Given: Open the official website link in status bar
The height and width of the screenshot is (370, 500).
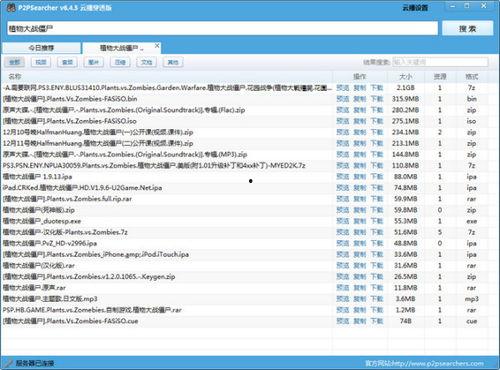Looking at the screenshot, I should coord(424,363).
